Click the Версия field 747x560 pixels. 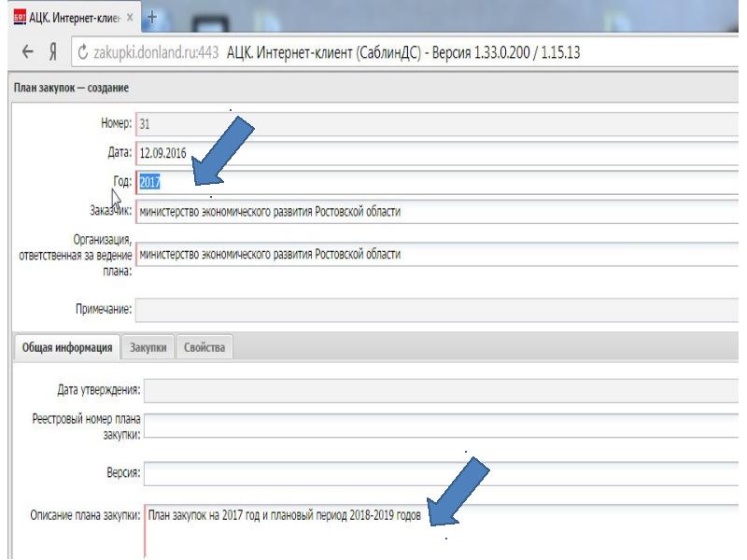pos(441,473)
